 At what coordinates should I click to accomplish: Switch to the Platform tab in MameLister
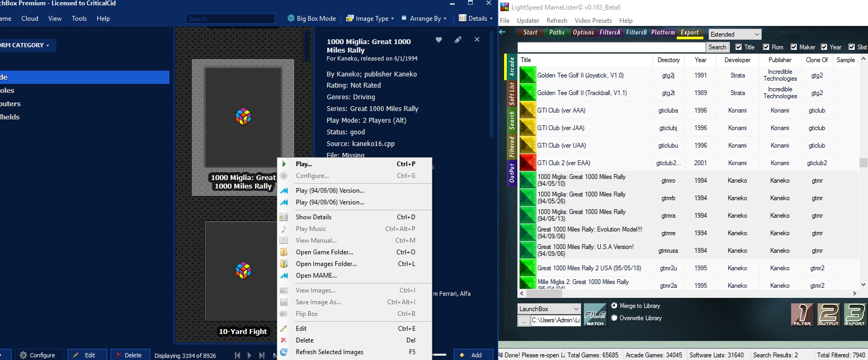click(663, 32)
